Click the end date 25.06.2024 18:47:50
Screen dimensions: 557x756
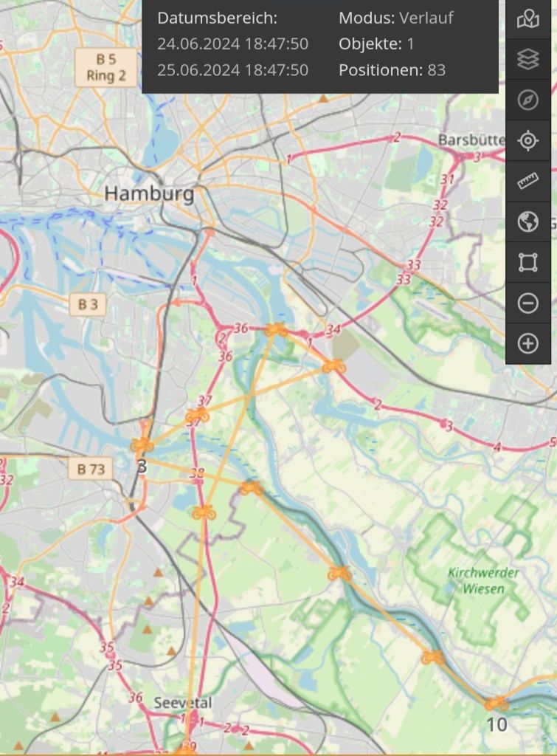click(x=232, y=70)
